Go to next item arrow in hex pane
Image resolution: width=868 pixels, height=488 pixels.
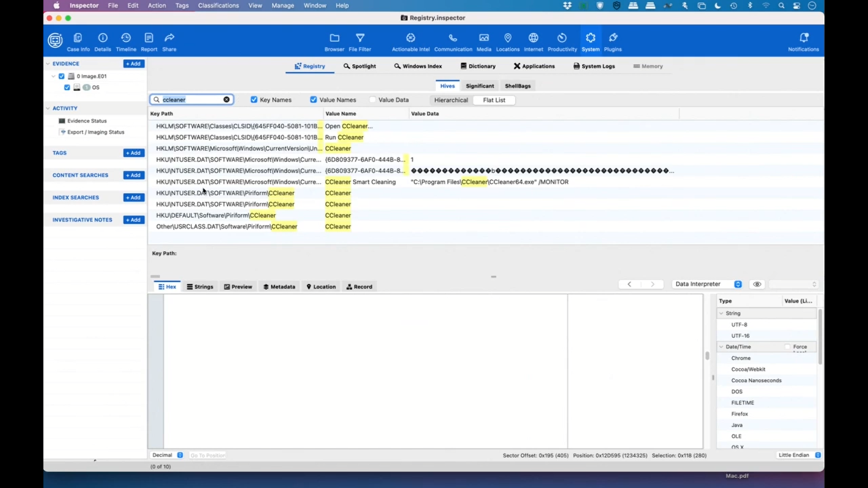coord(652,284)
